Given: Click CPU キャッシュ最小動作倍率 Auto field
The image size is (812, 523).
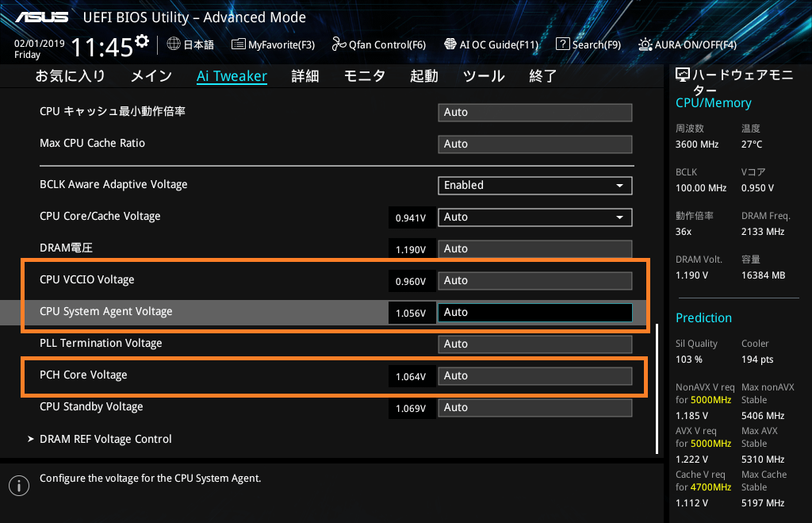Looking at the screenshot, I should (x=535, y=113).
